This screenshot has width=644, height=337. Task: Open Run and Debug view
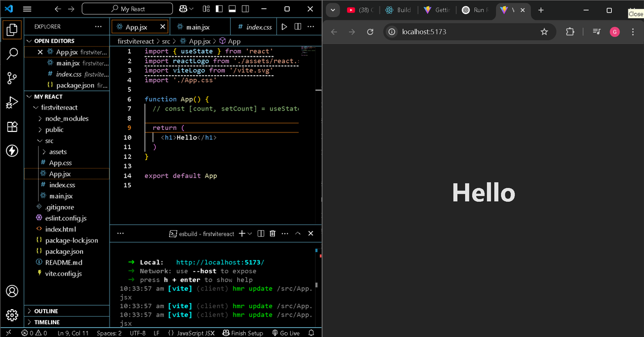12,103
